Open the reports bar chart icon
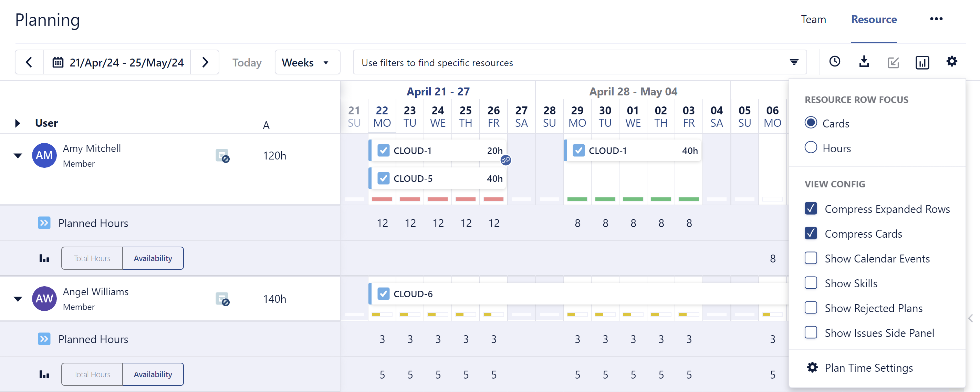Image resolution: width=980 pixels, height=392 pixels. [x=922, y=62]
